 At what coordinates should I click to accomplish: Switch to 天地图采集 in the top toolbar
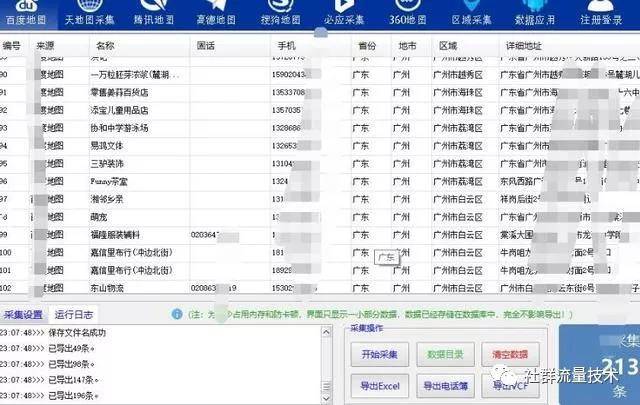[89, 13]
